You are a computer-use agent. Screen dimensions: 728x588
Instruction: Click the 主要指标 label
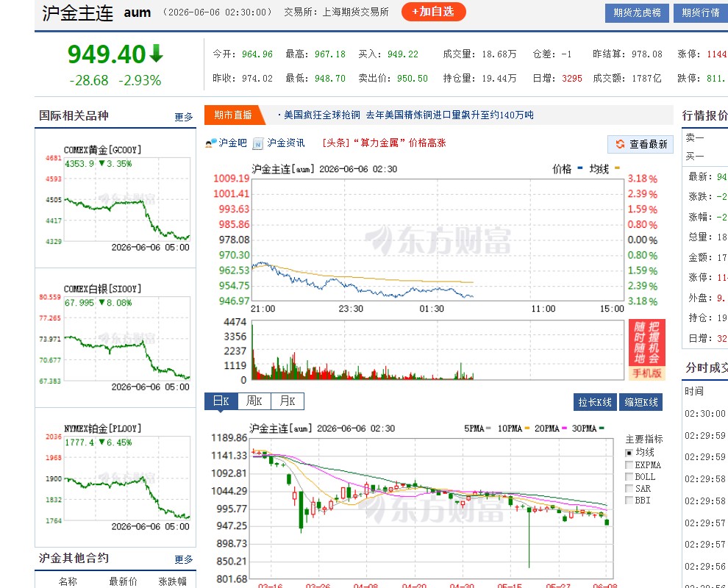[x=644, y=439]
